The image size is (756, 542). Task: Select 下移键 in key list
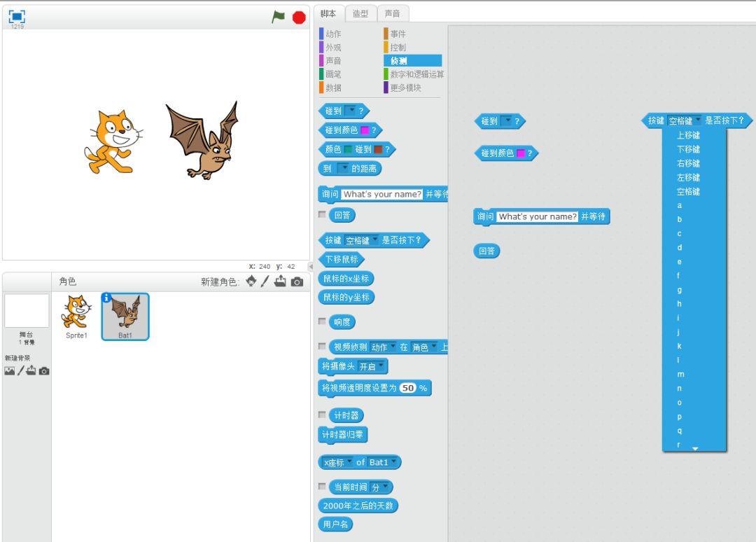(694, 149)
